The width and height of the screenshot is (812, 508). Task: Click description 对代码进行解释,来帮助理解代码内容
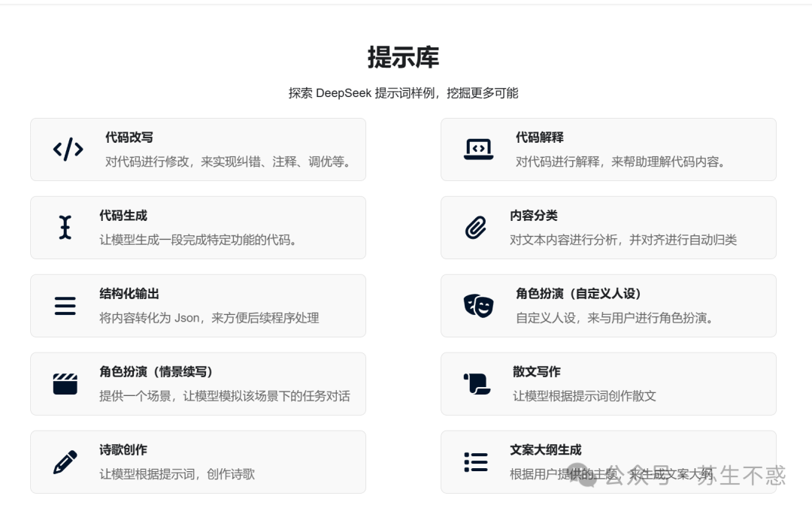622,162
